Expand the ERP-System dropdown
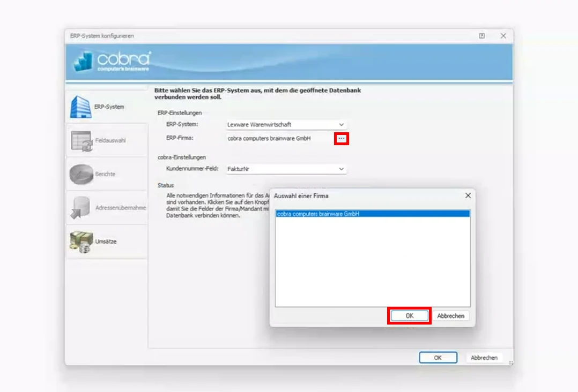 (x=342, y=124)
